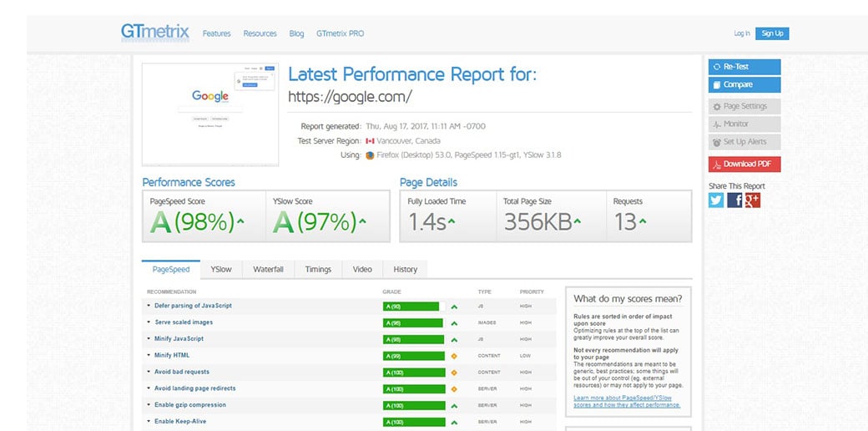Click the Sign Up button
868x431 pixels.
click(772, 33)
